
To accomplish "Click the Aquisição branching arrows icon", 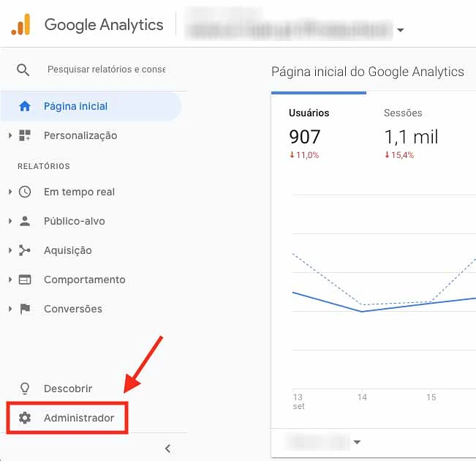I will click(25, 250).
